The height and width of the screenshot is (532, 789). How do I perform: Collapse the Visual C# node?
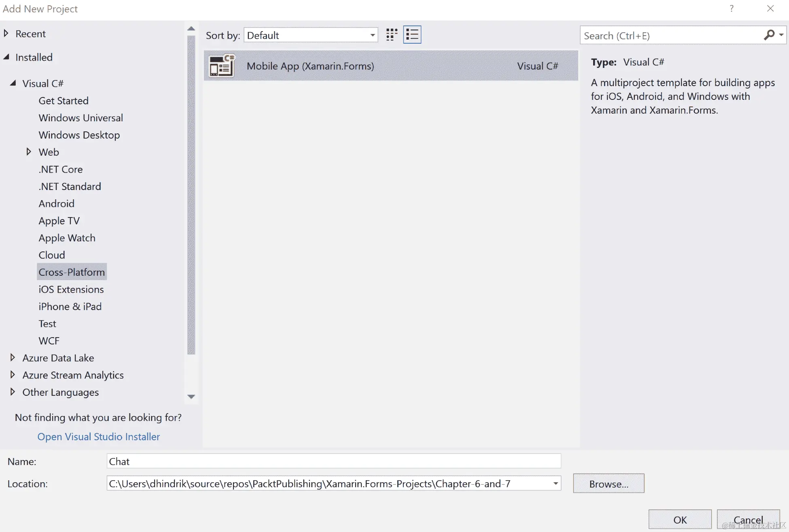pyautogui.click(x=13, y=83)
